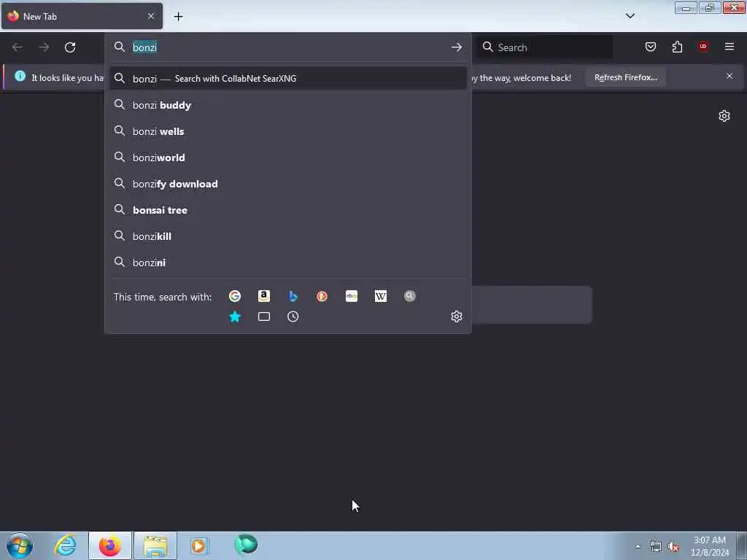
Task: Reload the current page
Action: tap(70, 47)
